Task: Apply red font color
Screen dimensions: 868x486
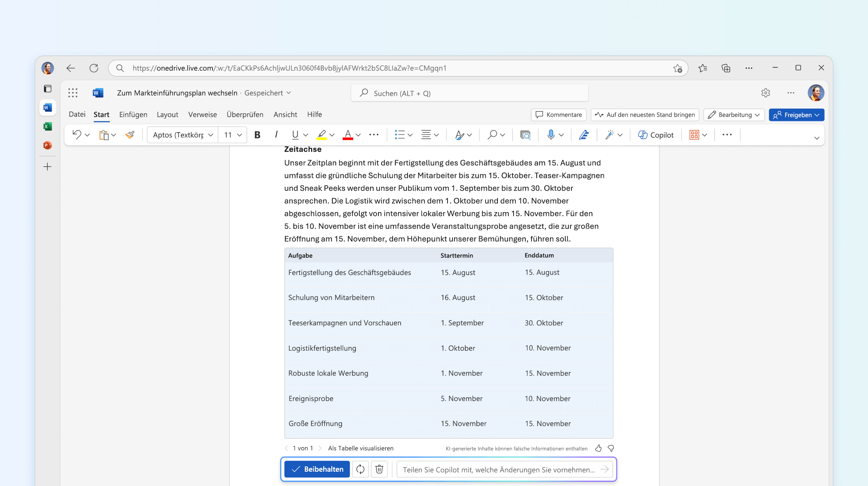Action: 348,135
